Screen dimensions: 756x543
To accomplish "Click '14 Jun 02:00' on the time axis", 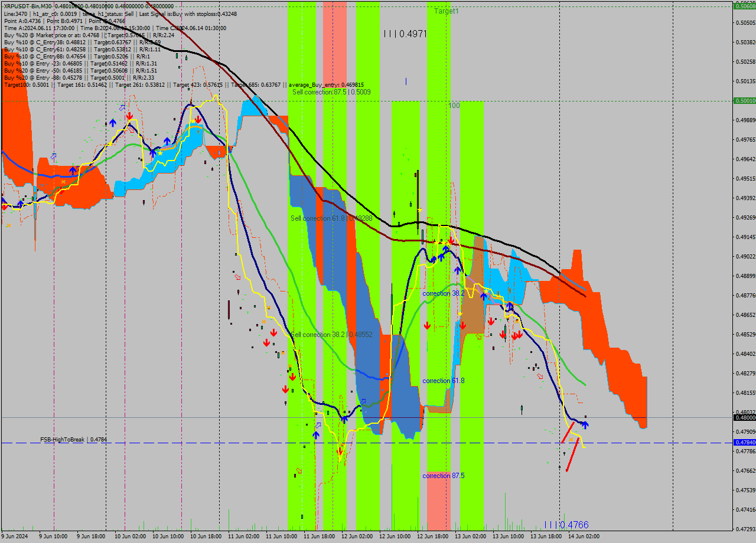I will 584,537.
